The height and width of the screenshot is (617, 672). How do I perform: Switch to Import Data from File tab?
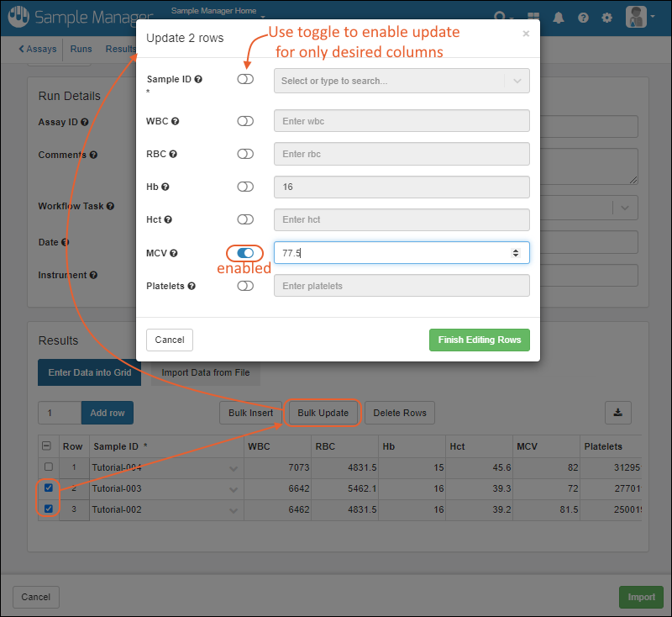click(206, 372)
